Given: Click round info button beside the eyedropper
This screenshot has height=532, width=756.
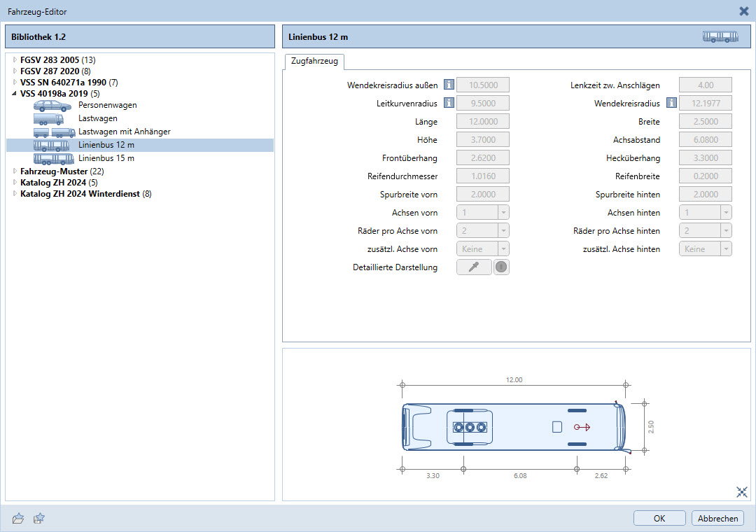Looking at the screenshot, I should 501,267.
